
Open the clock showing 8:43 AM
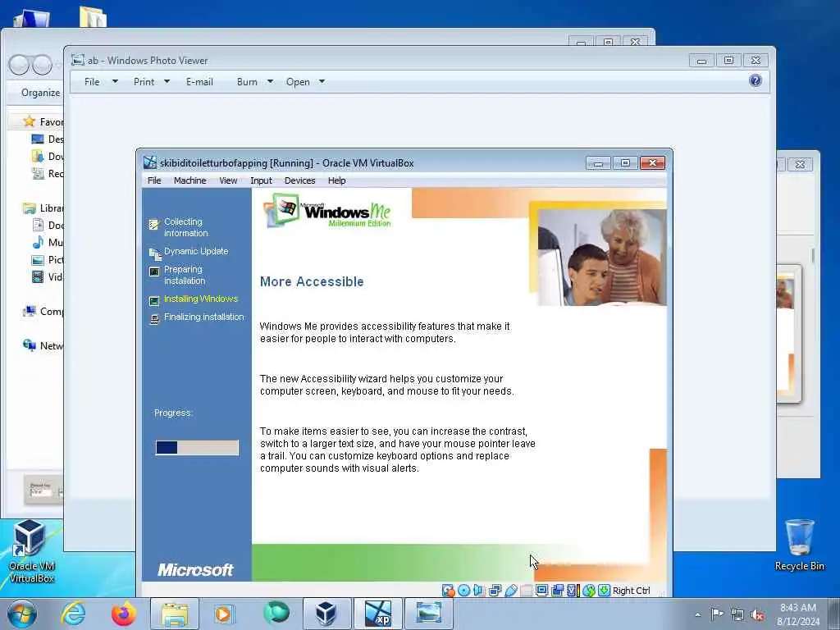[x=797, y=614]
